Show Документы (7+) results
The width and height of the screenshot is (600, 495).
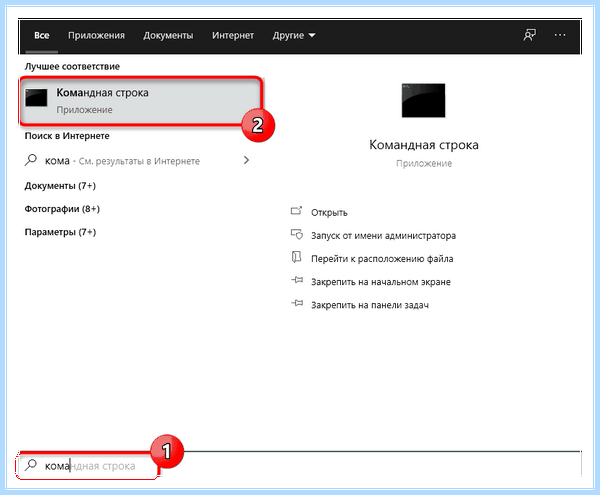[x=60, y=186]
